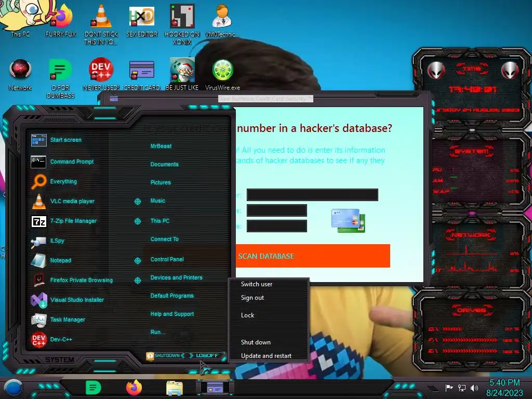Open Music from start menu
Image resolution: width=532 pixels, height=399 pixels.
pos(158,201)
